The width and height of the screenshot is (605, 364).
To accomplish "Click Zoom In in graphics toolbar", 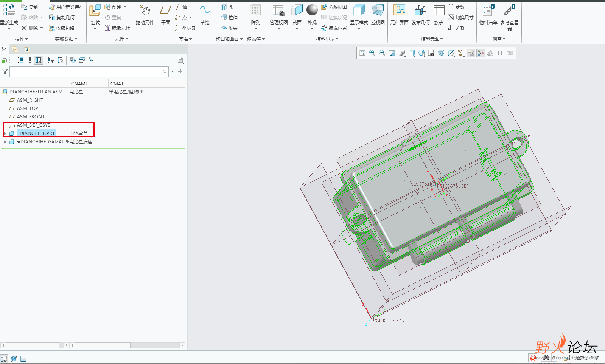I will pyautogui.click(x=372, y=53).
